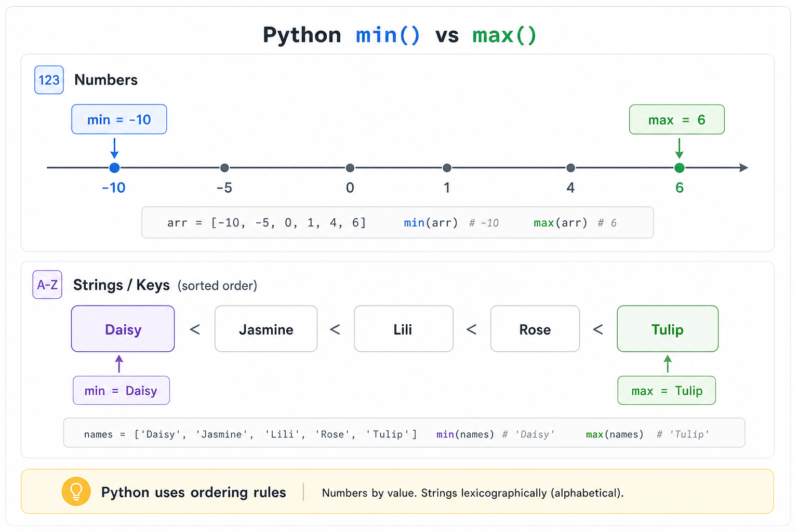Click the '# -10' code comment
798x532 pixels.
click(484, 223)
